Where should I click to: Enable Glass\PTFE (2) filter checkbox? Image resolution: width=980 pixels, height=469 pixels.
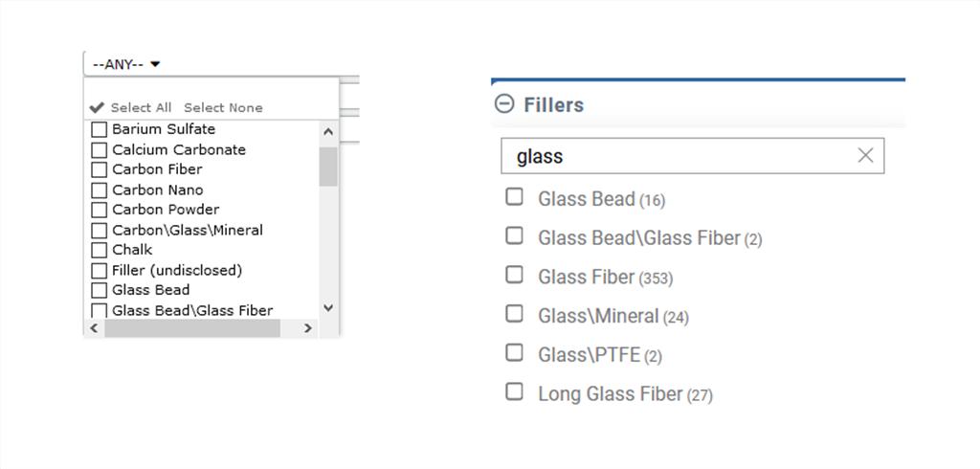pos(515,353)
